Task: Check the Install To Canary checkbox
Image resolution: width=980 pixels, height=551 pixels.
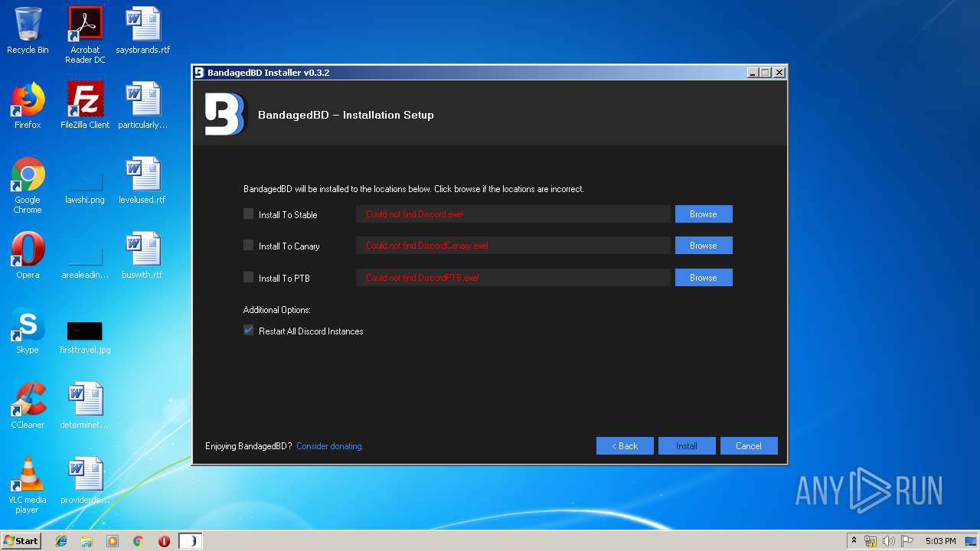Action: 248,246
